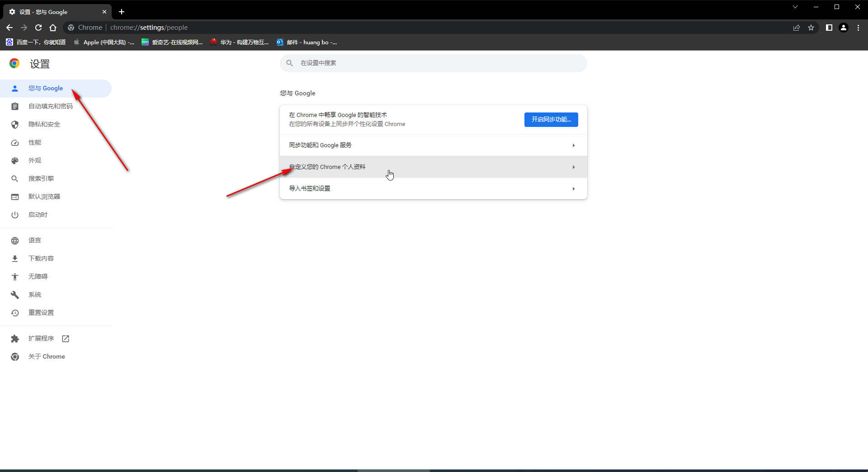Click the external link icon beside 扩展程序
The width and height of the screenshot is (868, 472).
pos(66,339)
